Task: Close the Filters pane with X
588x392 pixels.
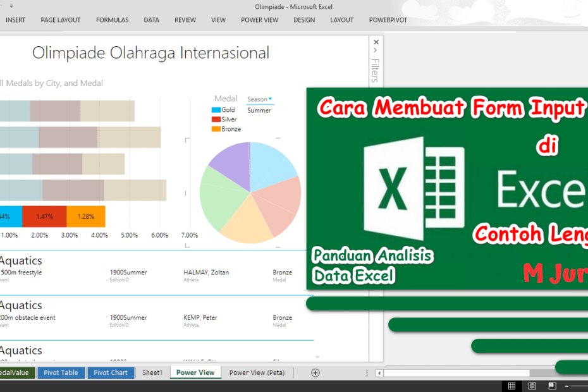Action: pyautogui.click(x=376, y=42)
